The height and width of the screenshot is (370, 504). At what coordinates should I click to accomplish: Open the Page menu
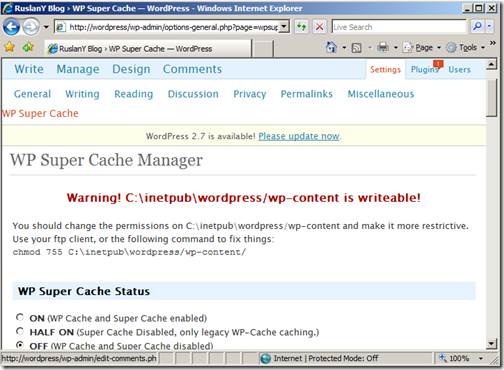point(422,48)
